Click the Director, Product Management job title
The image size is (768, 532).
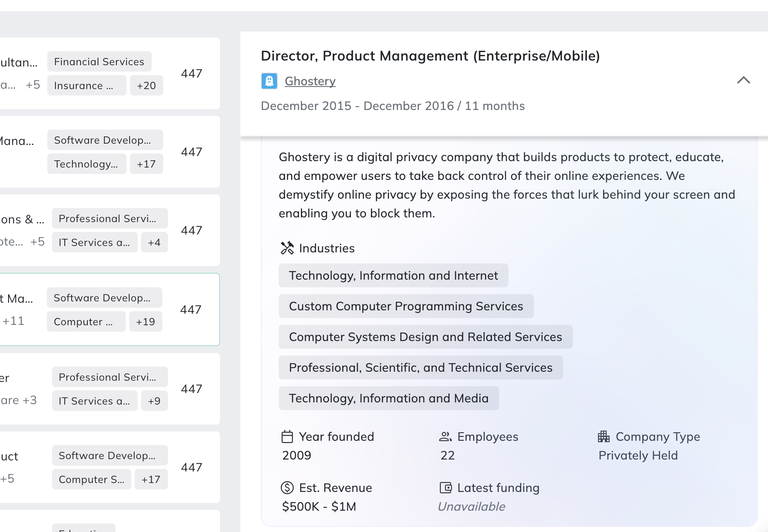point(430,56)
